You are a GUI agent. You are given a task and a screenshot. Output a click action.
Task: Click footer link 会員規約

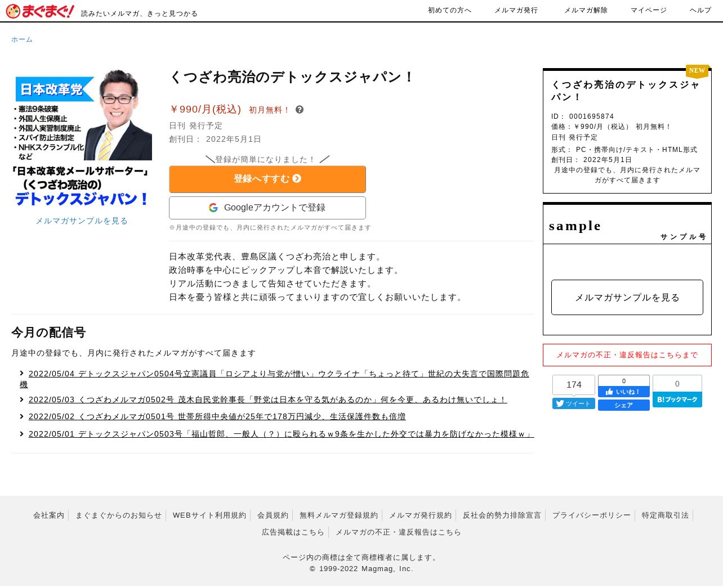click(273, 515)
